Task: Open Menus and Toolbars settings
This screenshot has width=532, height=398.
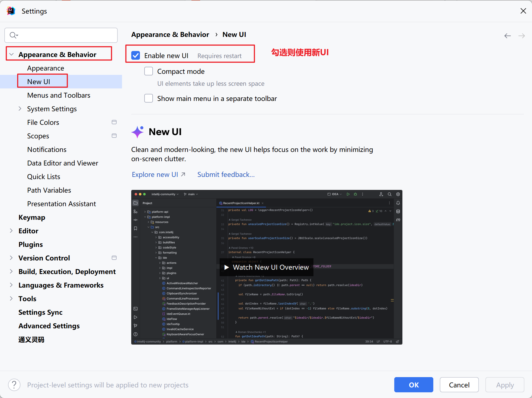Action: coord(59,95)
